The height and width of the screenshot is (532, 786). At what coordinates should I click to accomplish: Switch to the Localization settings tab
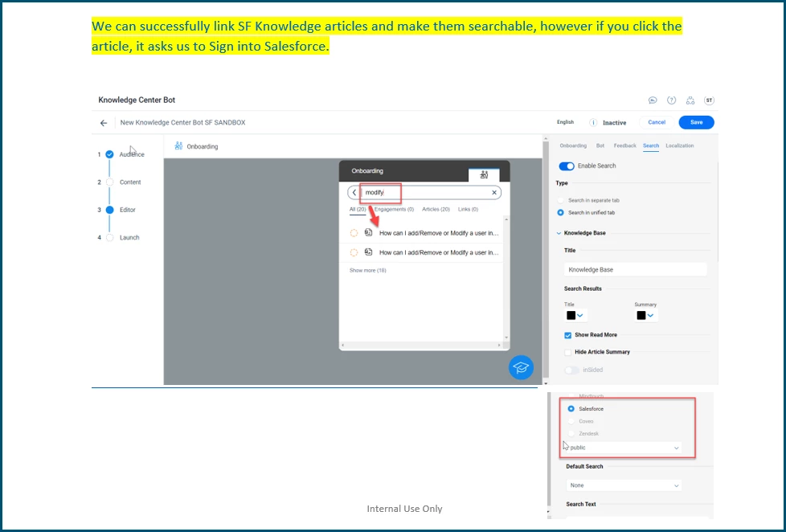tap(680, 145)
